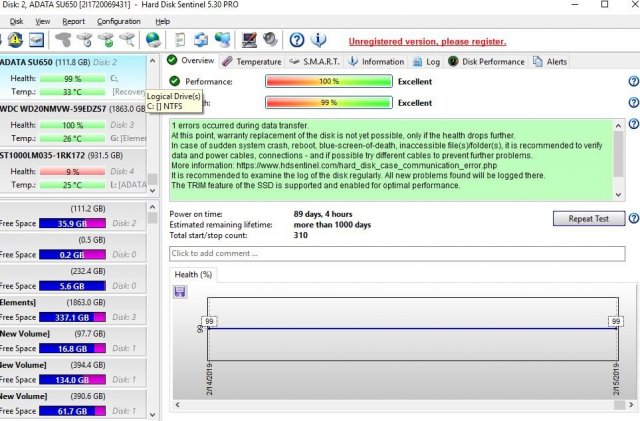Click the globe icon in the toolbar

pyautogui.click(x=153, y=40)
